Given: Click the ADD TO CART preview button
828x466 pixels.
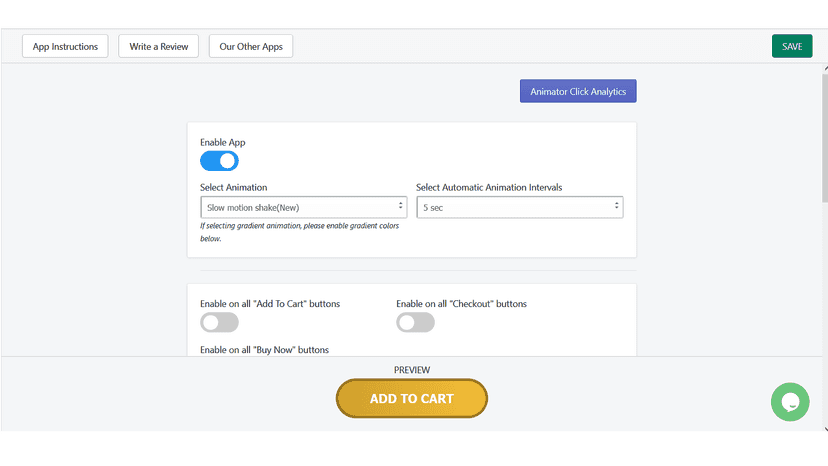Looking at the screenshot, I should 412,398.
